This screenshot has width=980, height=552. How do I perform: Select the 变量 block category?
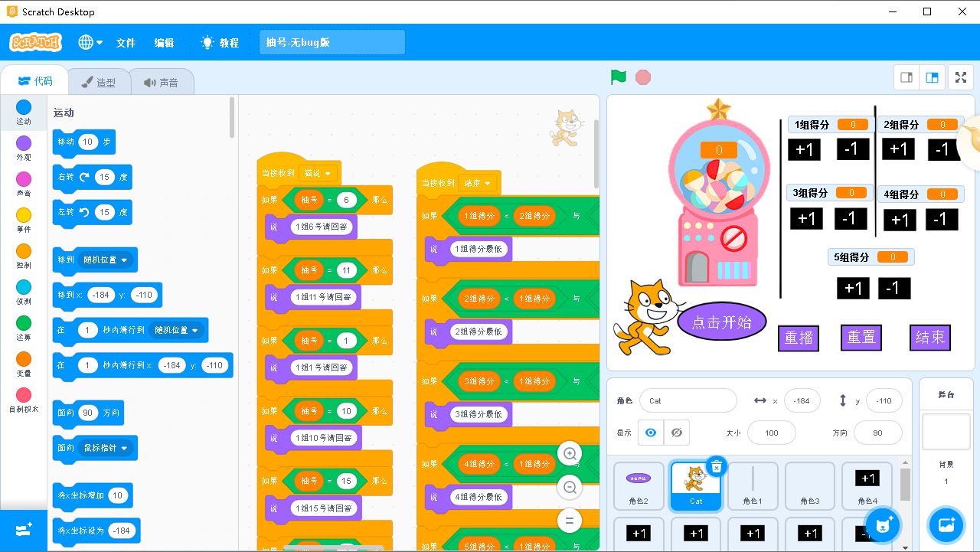click(x=24, y=364)
